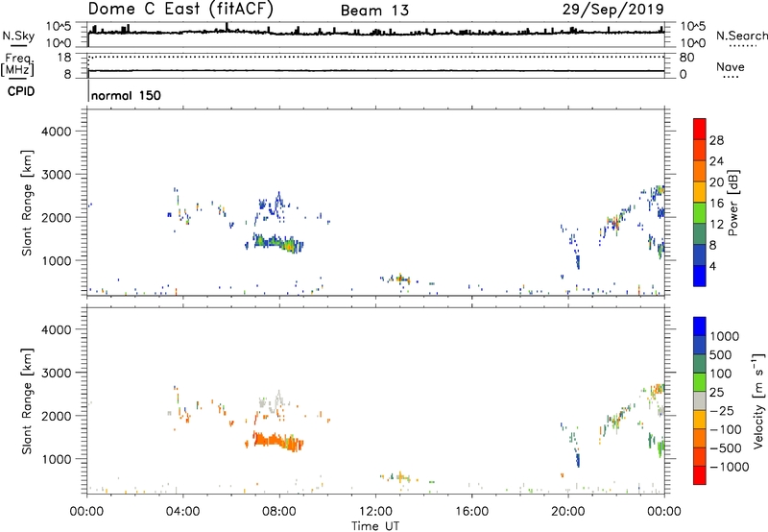Viewport: 768px width, 532px height.
Task: Click the "Nave" legend label
Action: pos(730,66)
